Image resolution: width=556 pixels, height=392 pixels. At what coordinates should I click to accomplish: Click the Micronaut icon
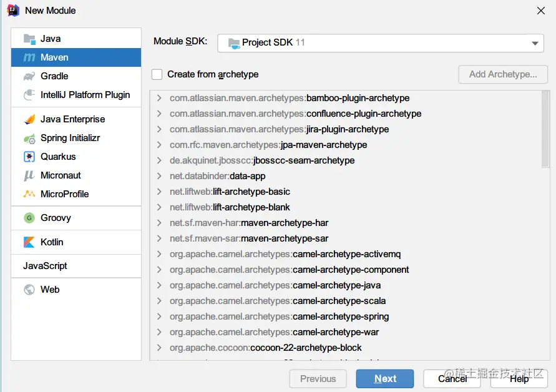click(29, 175)
